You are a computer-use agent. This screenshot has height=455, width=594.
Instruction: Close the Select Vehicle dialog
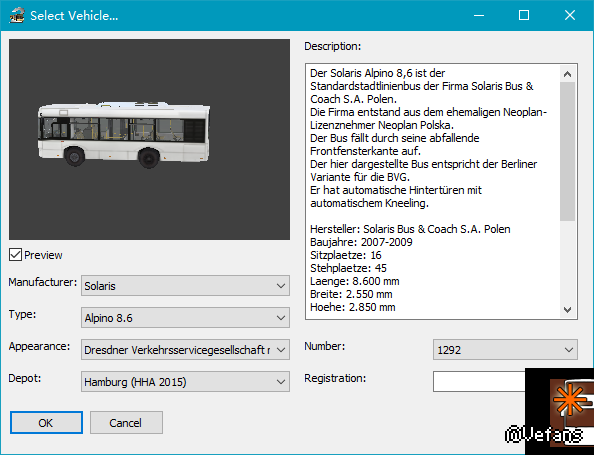pyautogui.click(x=570, y=16)
